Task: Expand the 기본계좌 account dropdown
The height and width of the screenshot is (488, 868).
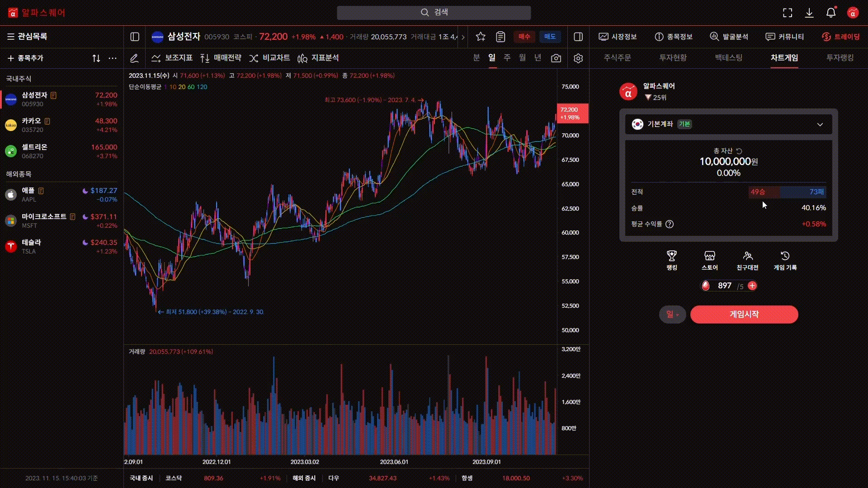Action: click(820, 124)
